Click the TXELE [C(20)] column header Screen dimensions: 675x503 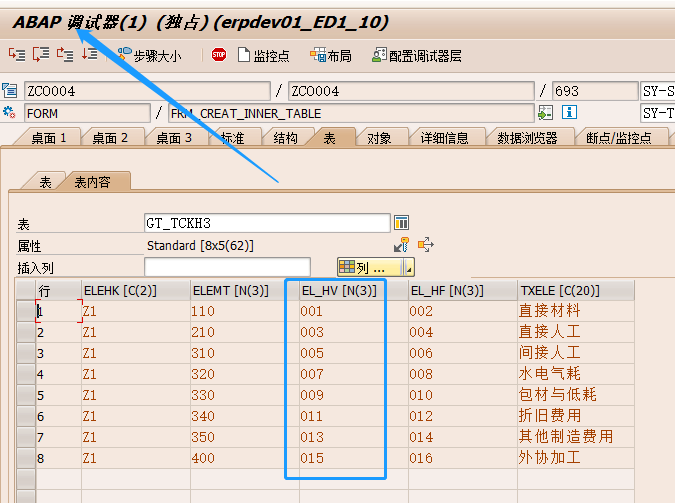pyautogui.click(x=576, y=290)
